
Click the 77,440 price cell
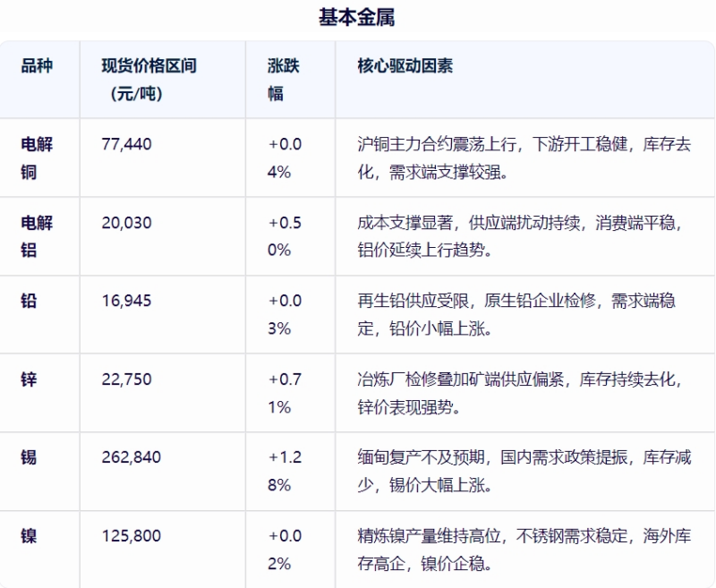pos(127,145)
